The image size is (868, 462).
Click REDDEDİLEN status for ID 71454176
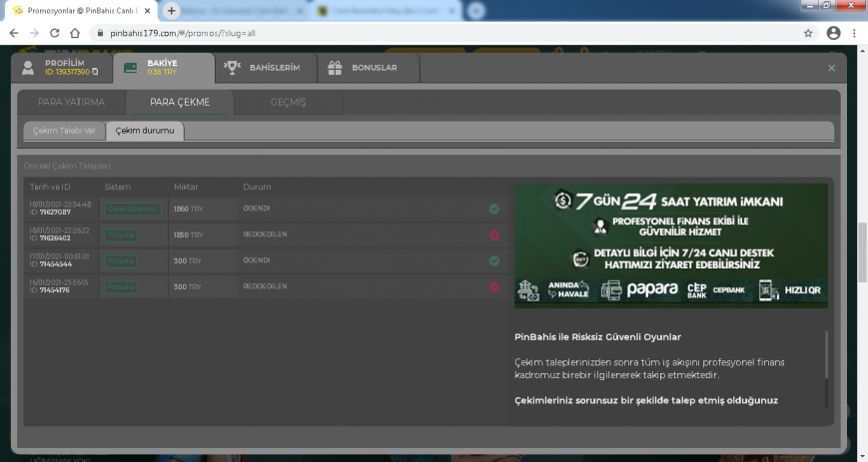tap(265, 286)
